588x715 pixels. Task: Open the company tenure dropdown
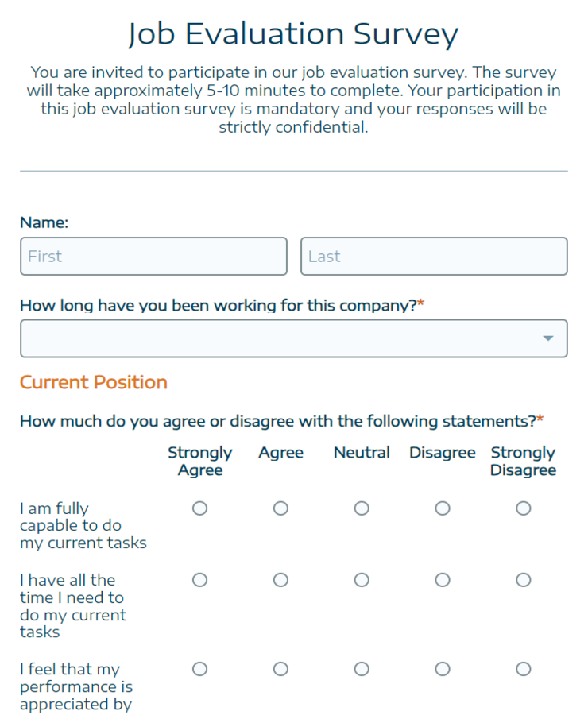[294, 338]
